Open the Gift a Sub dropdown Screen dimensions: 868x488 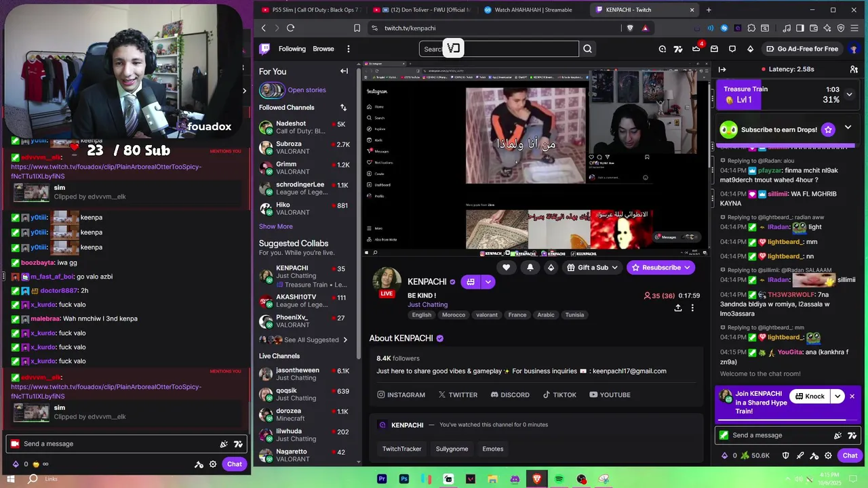[593, 268]
